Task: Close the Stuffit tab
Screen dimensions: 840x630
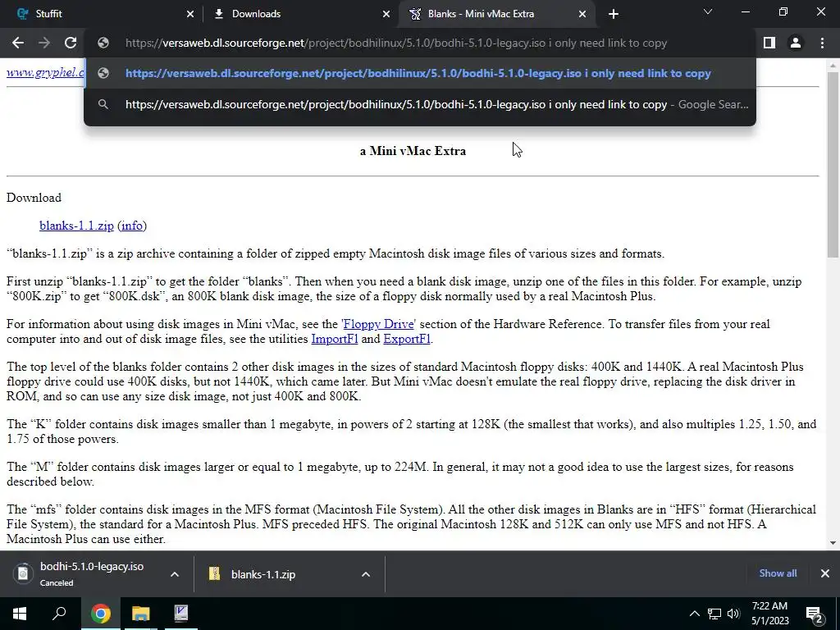Action: coord(190,14)
